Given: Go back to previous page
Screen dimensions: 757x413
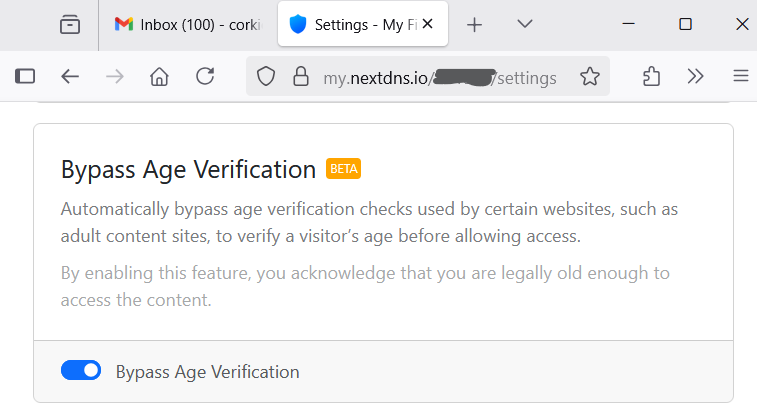Looking at the screenshot, I should tap(69, 76).
